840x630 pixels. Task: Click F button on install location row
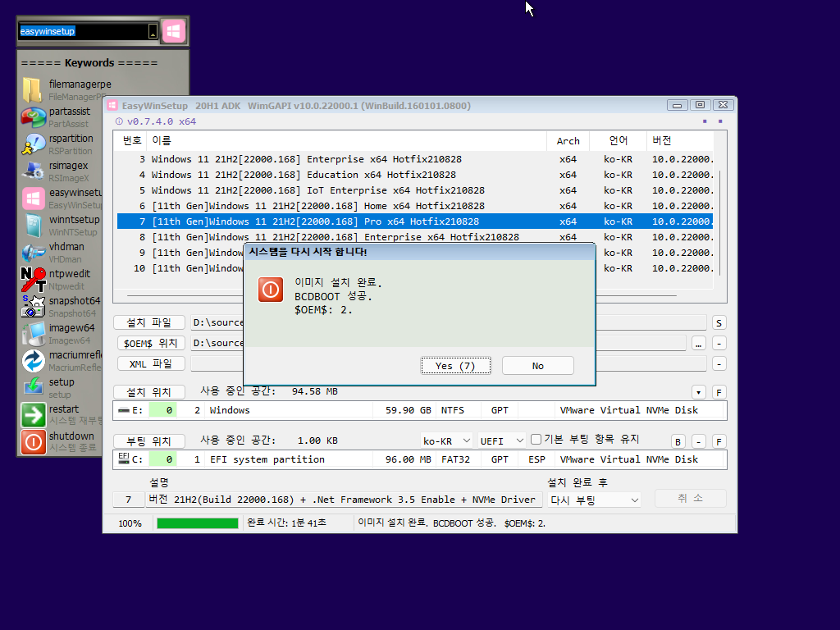[719, 393]
